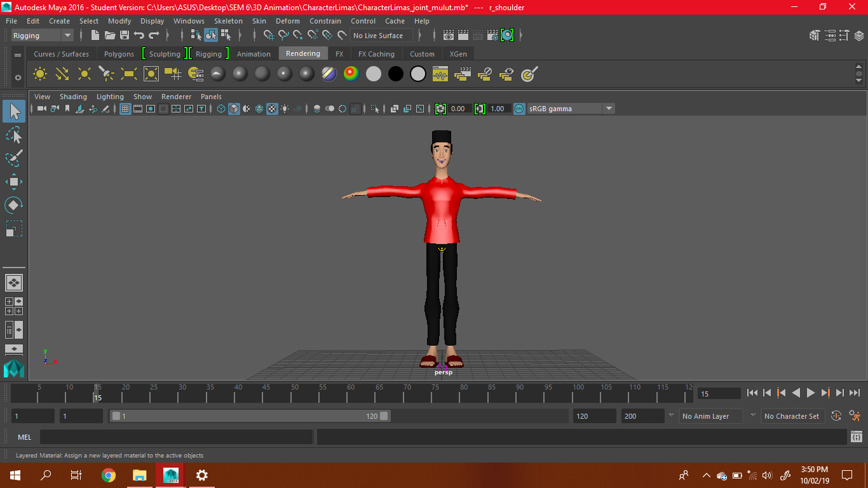Image resolution: width=868 pixels, height=488 pixels.
Task: Click the Render Settings clapperboard-gear icon
Action: pyautogui.click(x=492, y=36)
